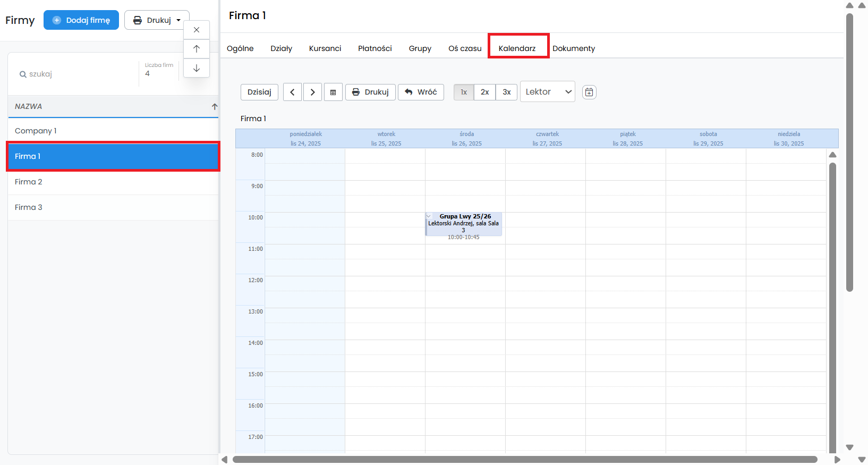Image resolution: width=868 pixels, height=465 pixels.
Task: Open the calendar grid date picker icon
Action: point(333,92)
